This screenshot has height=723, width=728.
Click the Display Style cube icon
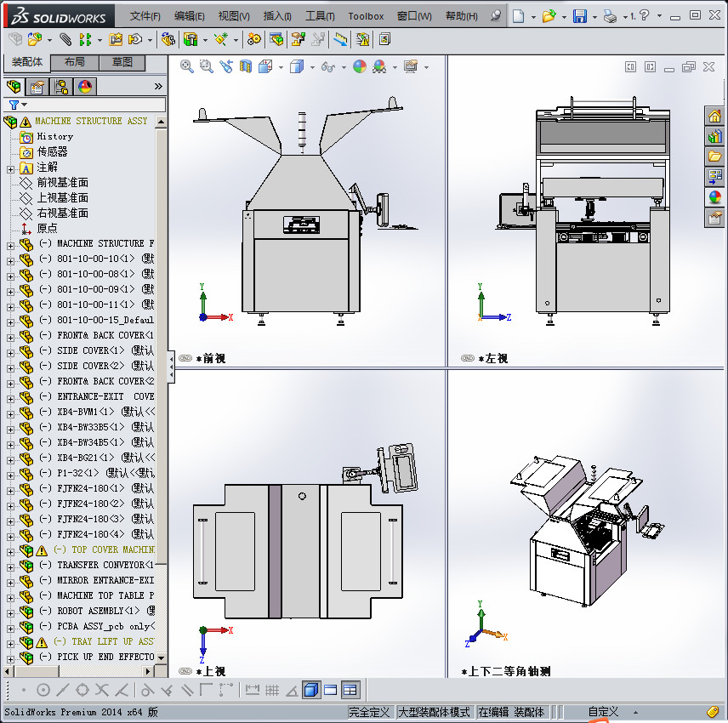point(296,67)
